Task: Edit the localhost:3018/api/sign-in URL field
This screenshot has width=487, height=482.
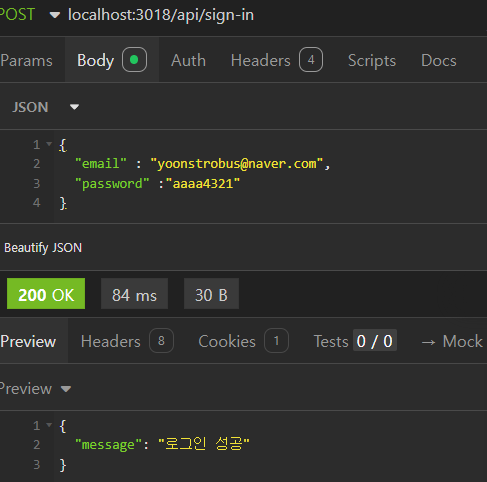Action: (x=161, y=15)
